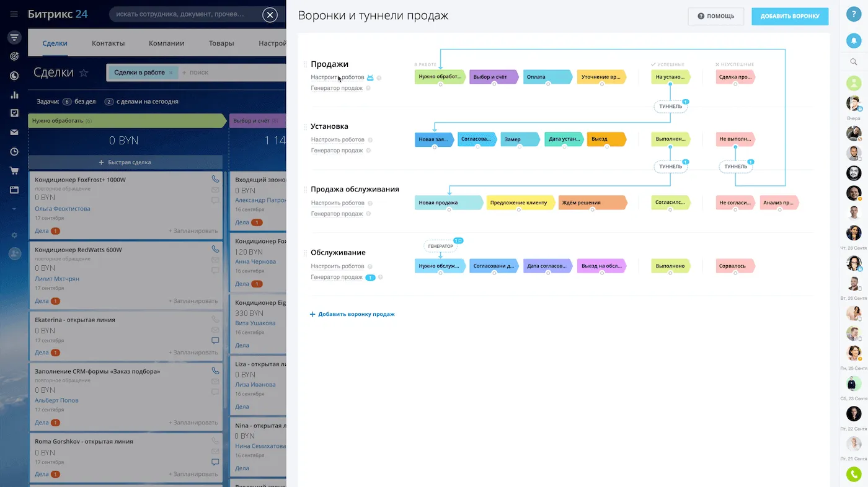
Task: Click the green phone call icon
Action: pos(854,475)
